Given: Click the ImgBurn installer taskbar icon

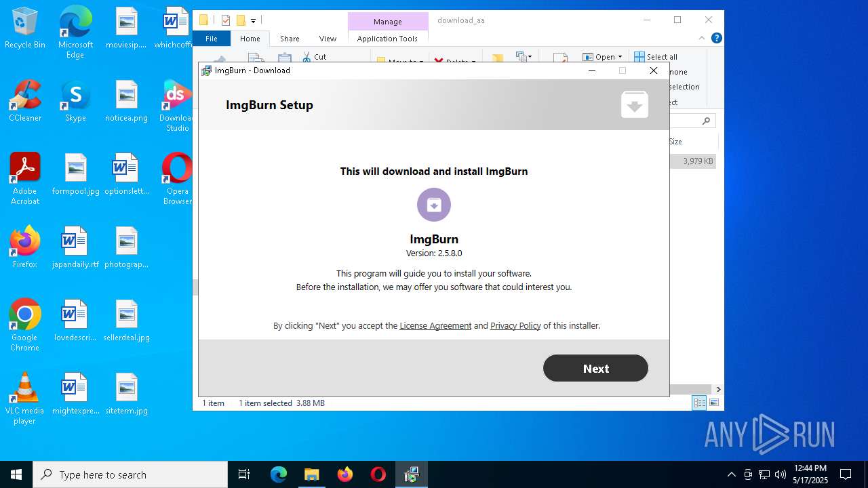Looking at the screenshot, I should pos(412,474).
